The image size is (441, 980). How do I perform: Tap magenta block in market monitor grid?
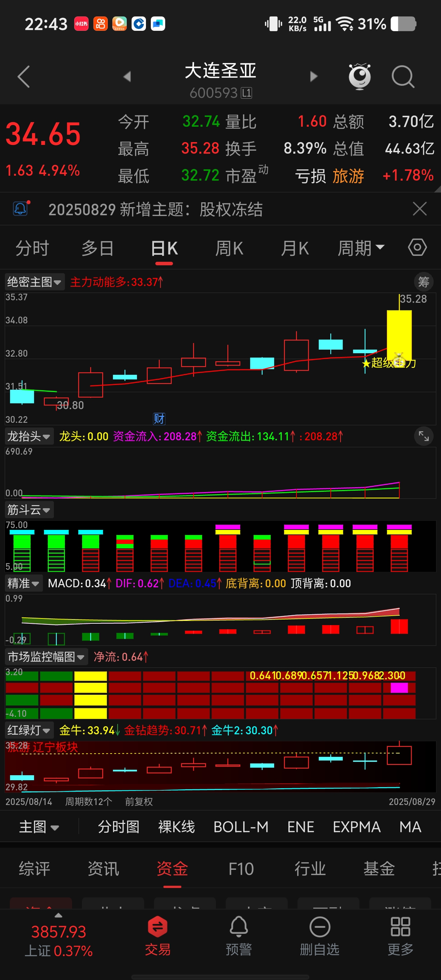pyautogui.click(x=399, y=687)
